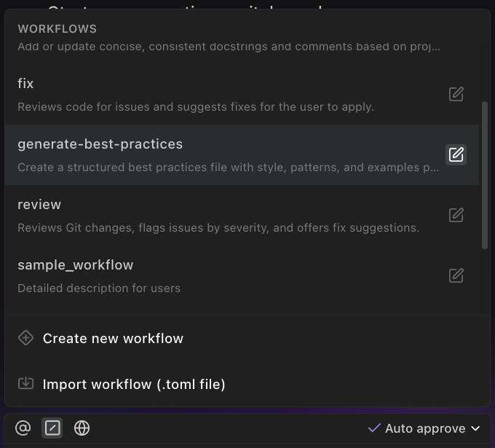The height and width of the screenshot is (448, 495).
Task: Click the purple checkmark next to Auto approve
Action: point(374,428)
